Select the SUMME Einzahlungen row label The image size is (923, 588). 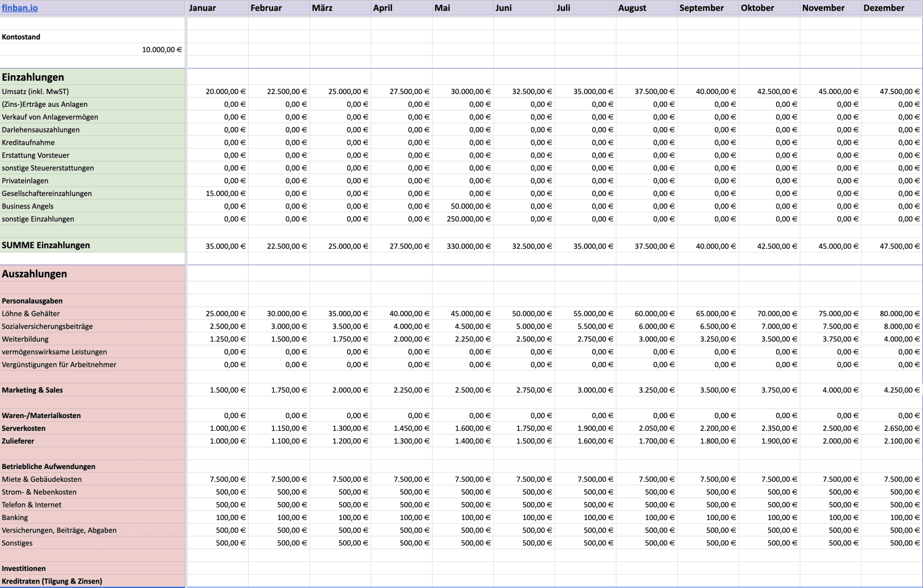pos(46,246)
